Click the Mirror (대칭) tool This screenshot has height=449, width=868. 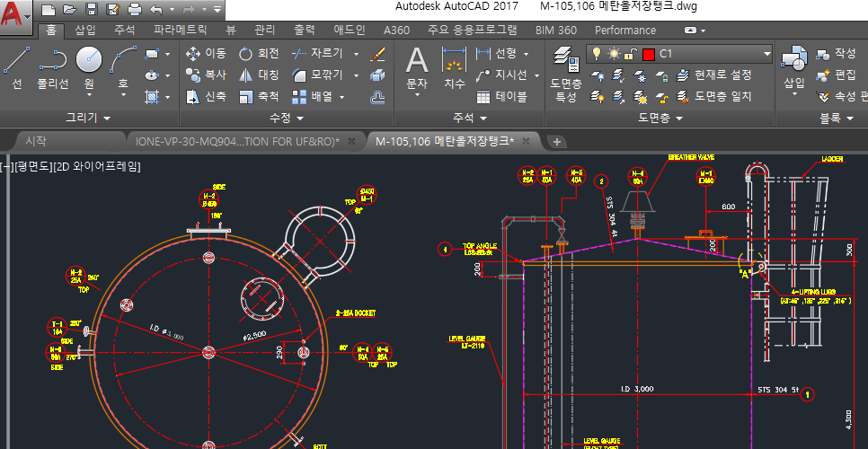(x=259, y=75)
